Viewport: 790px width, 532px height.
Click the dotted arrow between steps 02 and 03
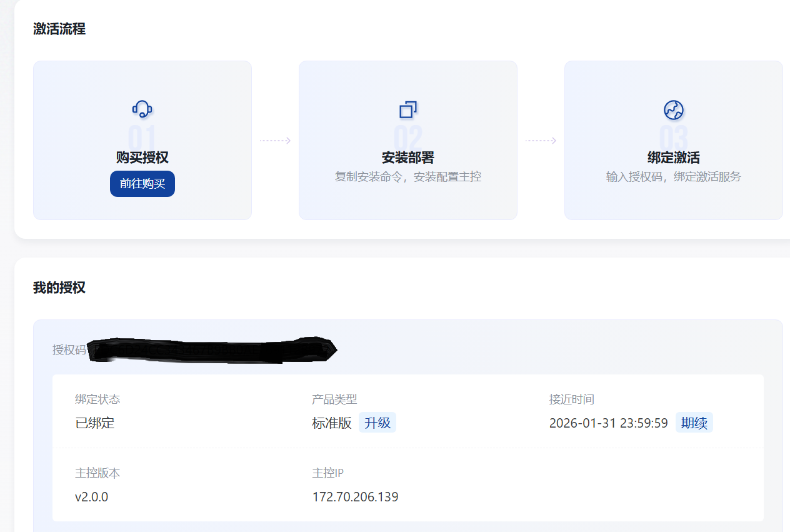[x=541, y=141]
